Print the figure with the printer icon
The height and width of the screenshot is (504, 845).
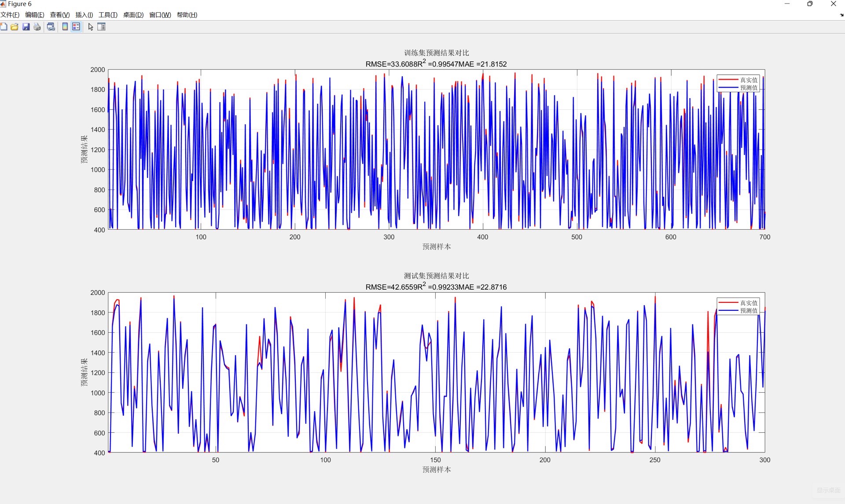tap(37, 27)
